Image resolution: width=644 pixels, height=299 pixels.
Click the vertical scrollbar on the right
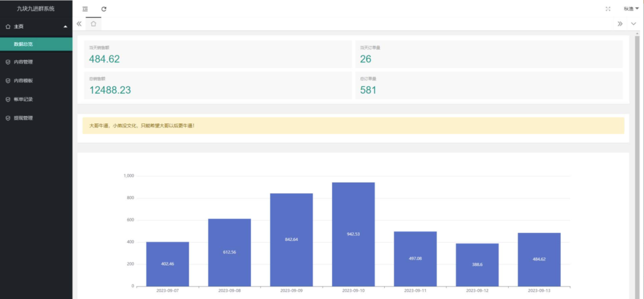[x=636, y=126]
